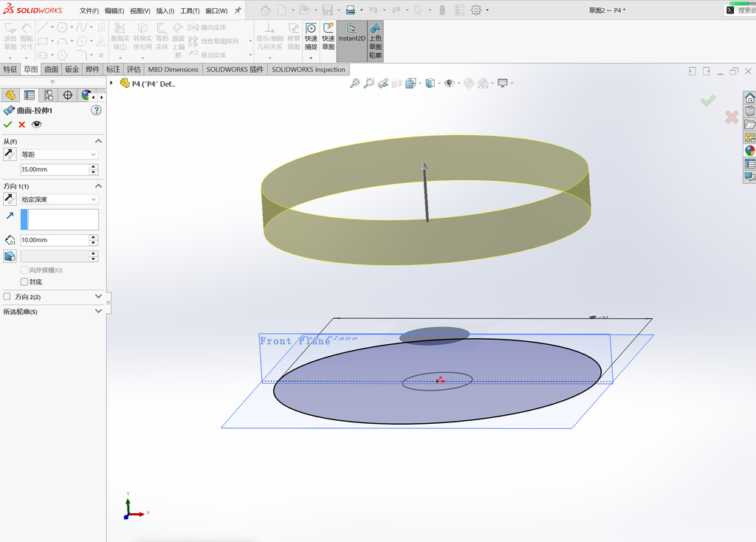Click the Previous View icon
The width and height of the screenshot is (756, 542).
click(x=383, y=83)
